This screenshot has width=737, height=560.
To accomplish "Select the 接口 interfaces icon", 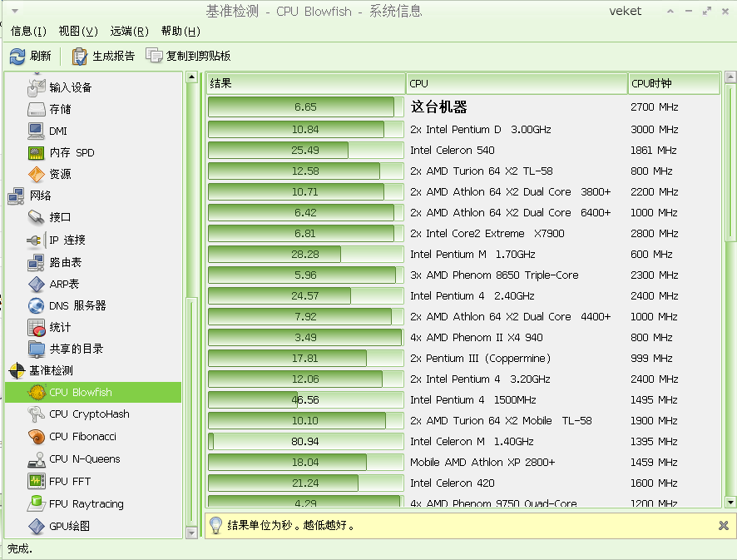I will (37, 217).
